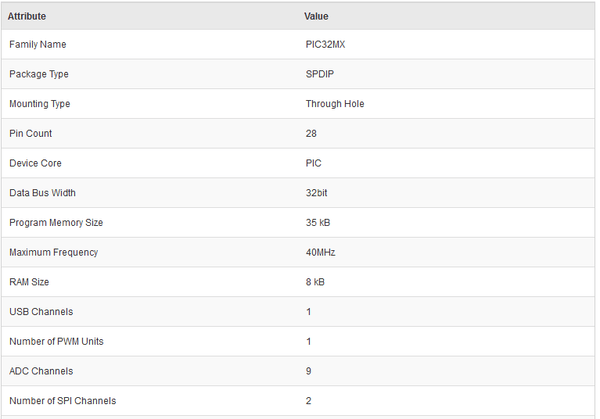Click the SPDIP value
The image size is (600, 419).
pyautogui.click(x=321, y=74)
